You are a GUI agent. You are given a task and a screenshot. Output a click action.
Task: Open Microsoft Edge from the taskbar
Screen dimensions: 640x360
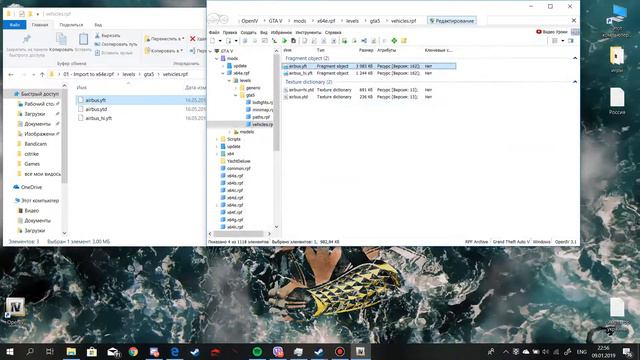pyautogui.click(x=175, y=351)
